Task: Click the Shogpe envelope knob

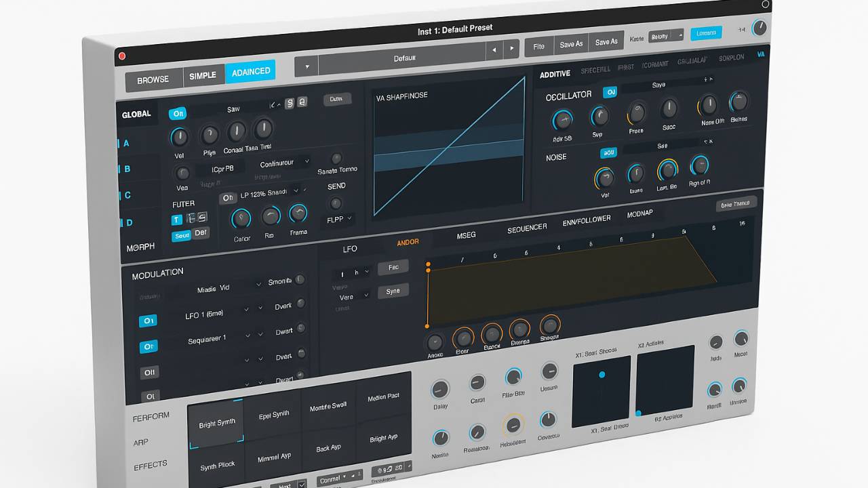Action: (549, 325)
